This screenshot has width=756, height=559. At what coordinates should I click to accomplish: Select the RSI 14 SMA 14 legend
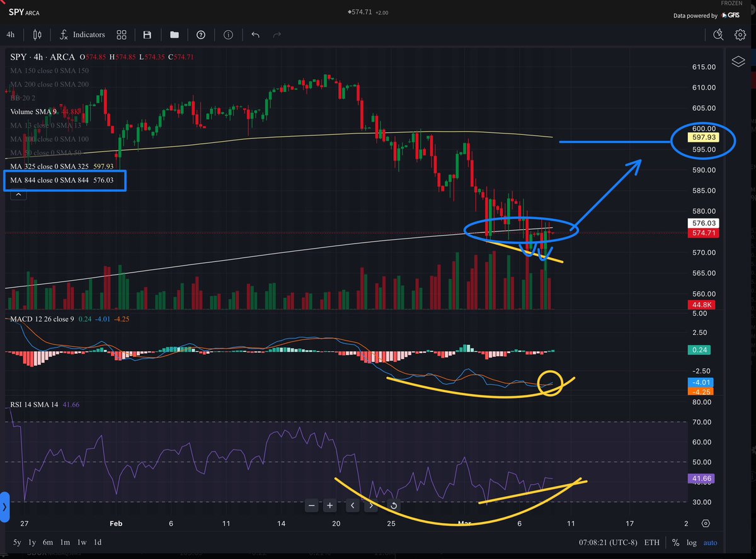point(33,405)
